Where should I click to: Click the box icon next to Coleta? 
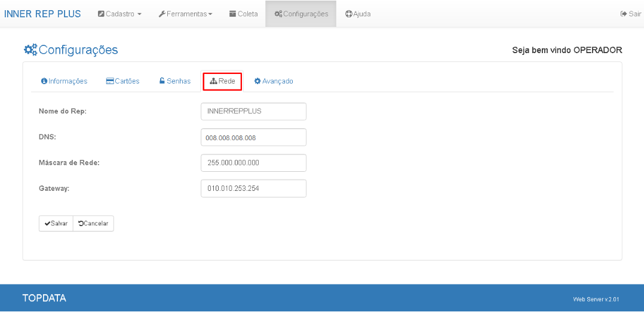tap(233, 14)
